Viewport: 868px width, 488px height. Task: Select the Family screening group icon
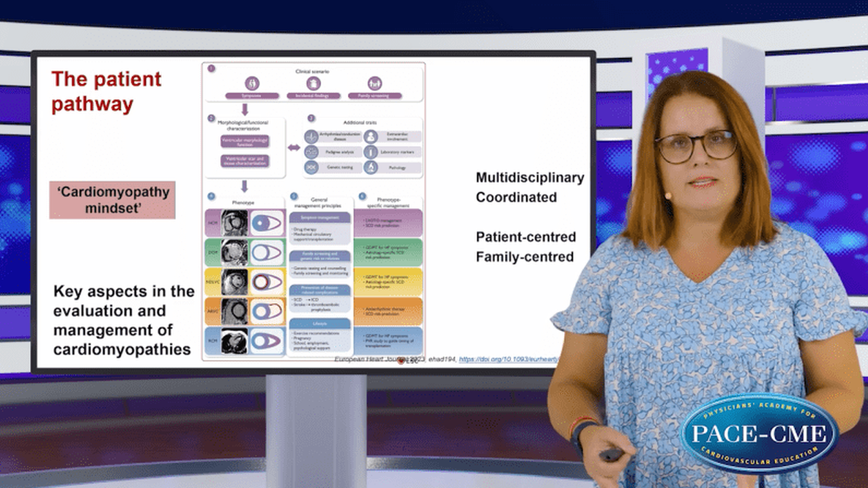375,83
